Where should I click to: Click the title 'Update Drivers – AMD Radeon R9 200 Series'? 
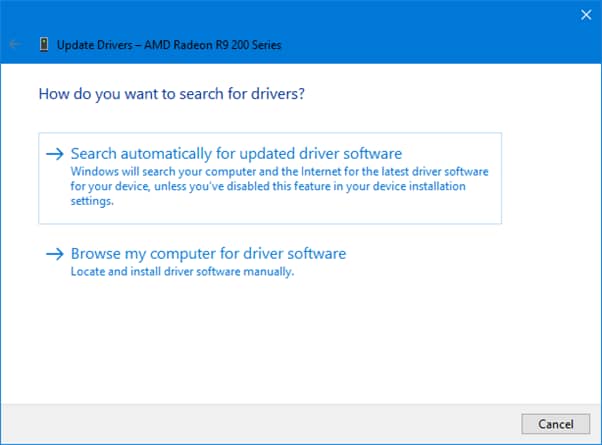click(x=169, y=45)
